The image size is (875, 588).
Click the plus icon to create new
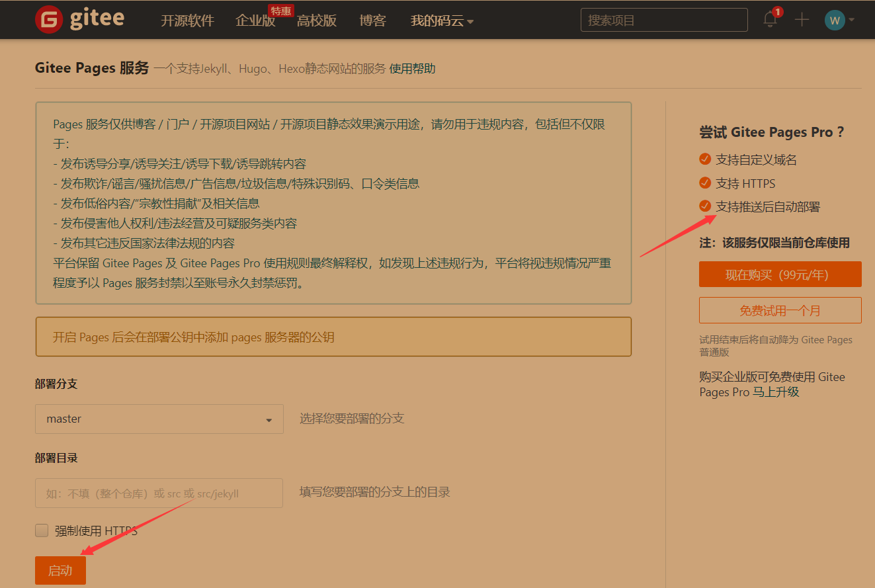[x=802, y=20]
